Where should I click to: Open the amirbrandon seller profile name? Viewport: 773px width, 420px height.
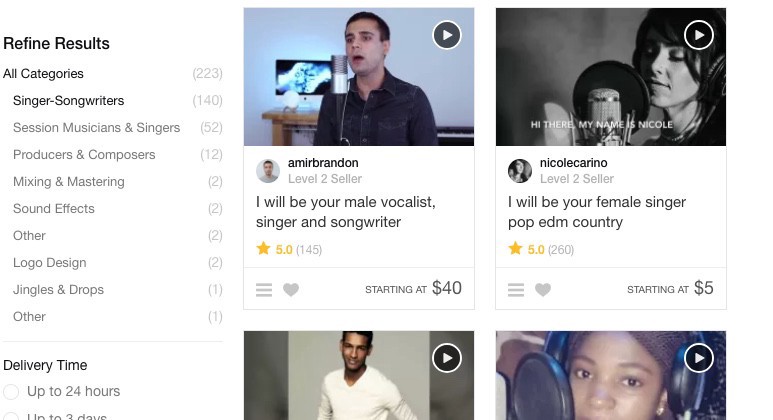click(323, 163)
